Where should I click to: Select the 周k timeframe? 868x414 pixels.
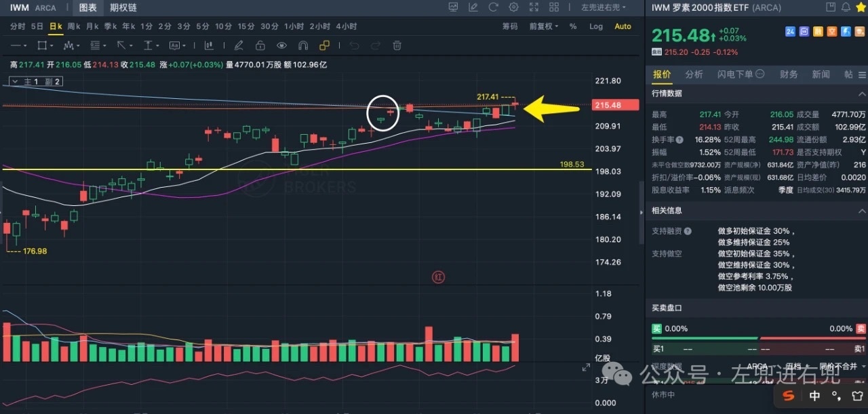73,26
